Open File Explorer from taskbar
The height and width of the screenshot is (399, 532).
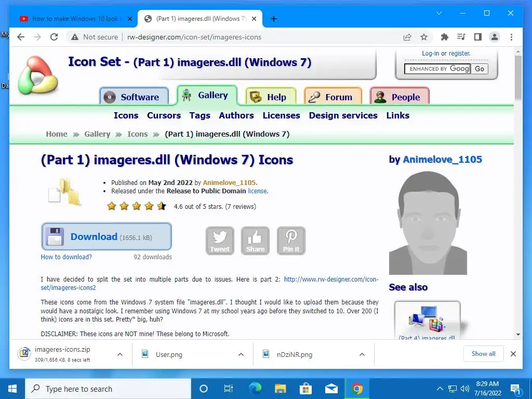pyautogui.click(x=280, y=389)
